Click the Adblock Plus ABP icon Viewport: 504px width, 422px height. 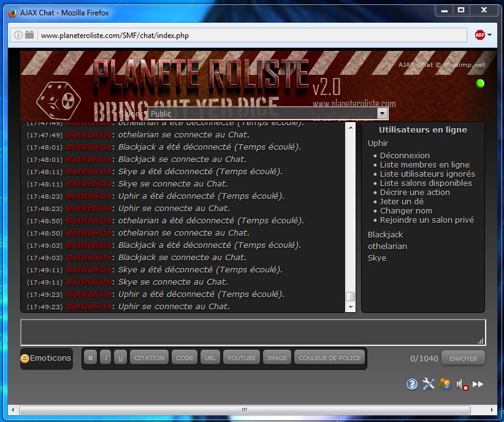coord(479,35)
